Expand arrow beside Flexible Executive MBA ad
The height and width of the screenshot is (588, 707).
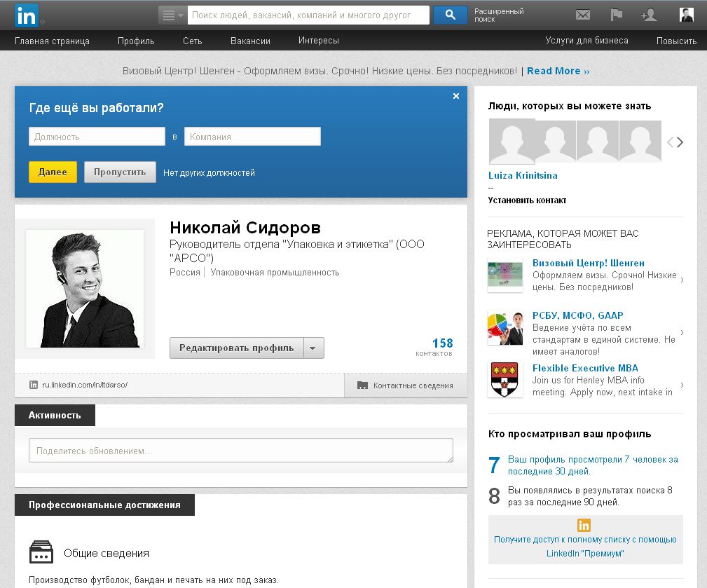[682, 385]
